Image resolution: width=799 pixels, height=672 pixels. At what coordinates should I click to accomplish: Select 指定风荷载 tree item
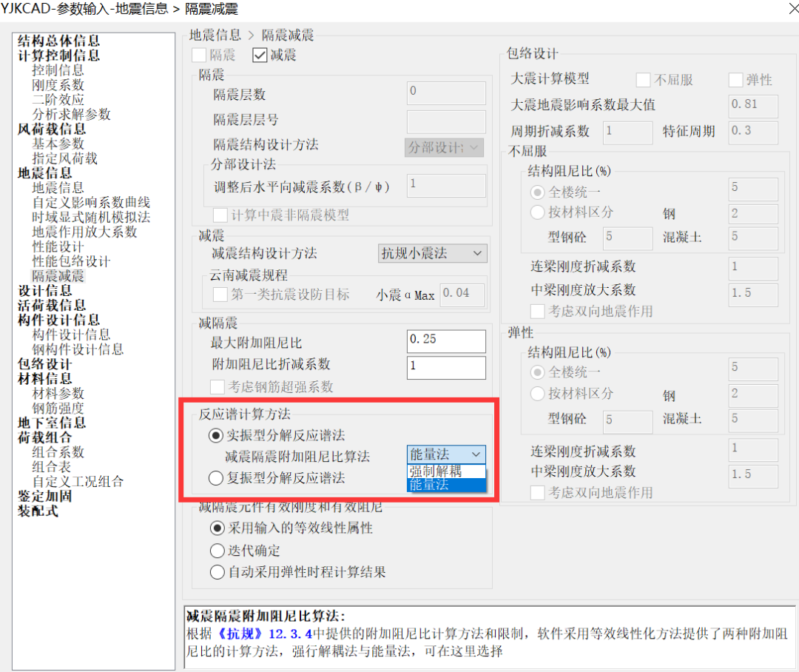pos(64,159)
